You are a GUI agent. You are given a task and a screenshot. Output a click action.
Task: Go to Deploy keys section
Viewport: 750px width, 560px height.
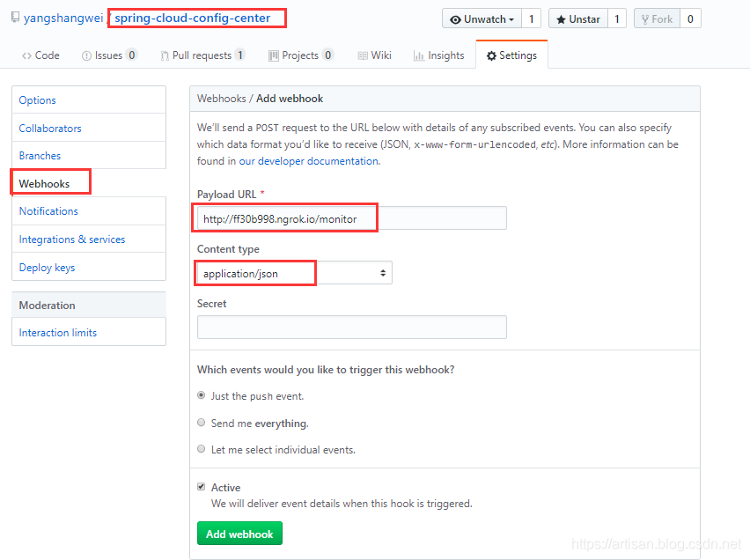(x=47, y=268)
